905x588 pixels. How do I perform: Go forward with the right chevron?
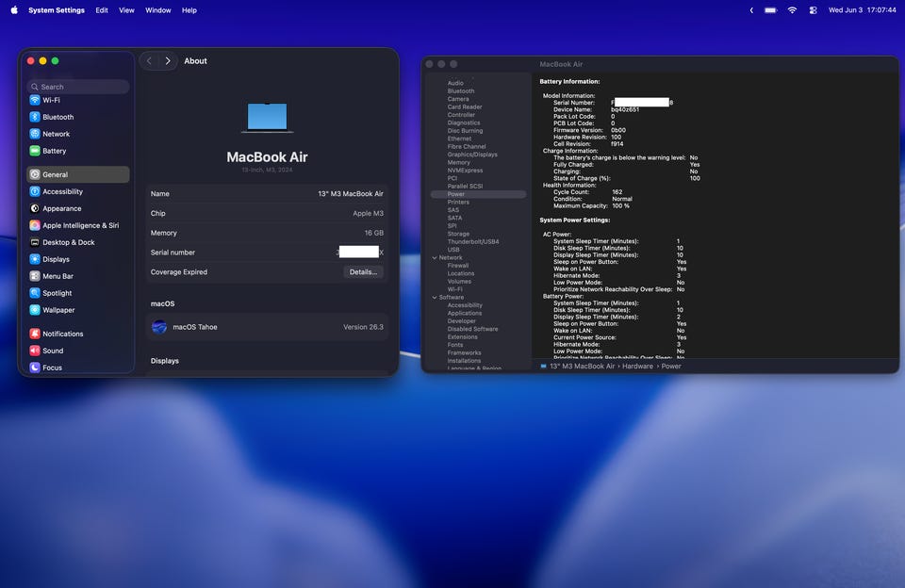pyautogui.click(x=168, y=60)
